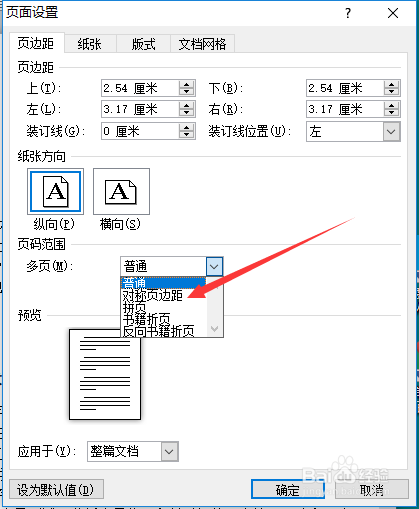Select the 页边距 tab

[x=36, y=43]
